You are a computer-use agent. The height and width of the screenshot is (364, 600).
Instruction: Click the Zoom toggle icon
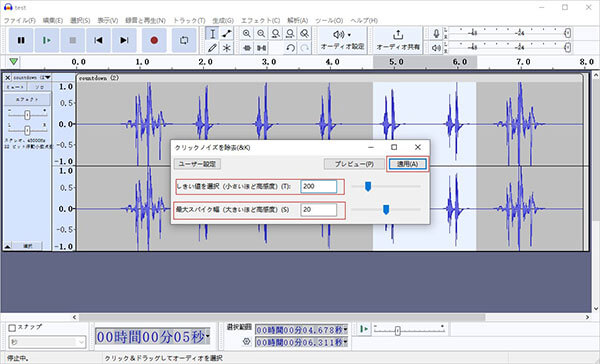[x=304, y=34]
